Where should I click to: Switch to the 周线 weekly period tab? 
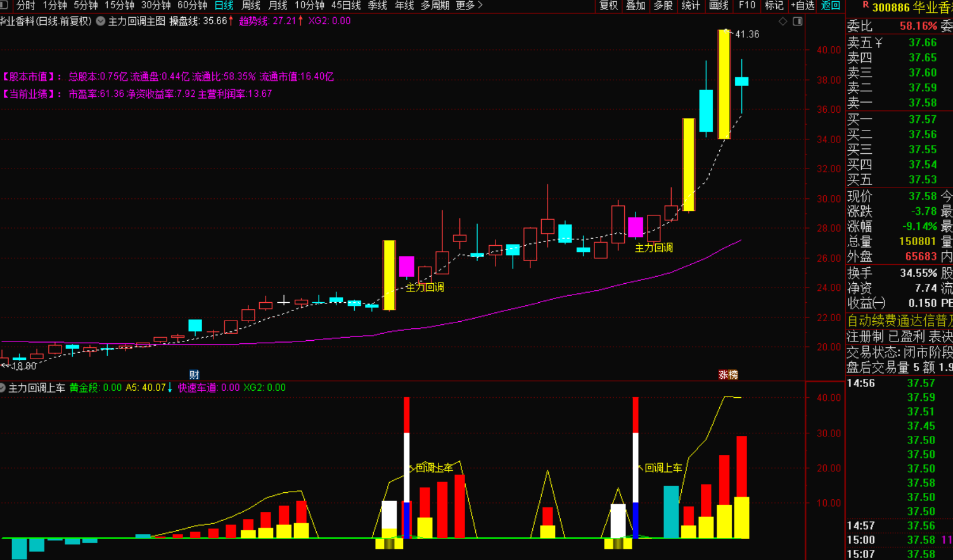[x=251, y=6]
